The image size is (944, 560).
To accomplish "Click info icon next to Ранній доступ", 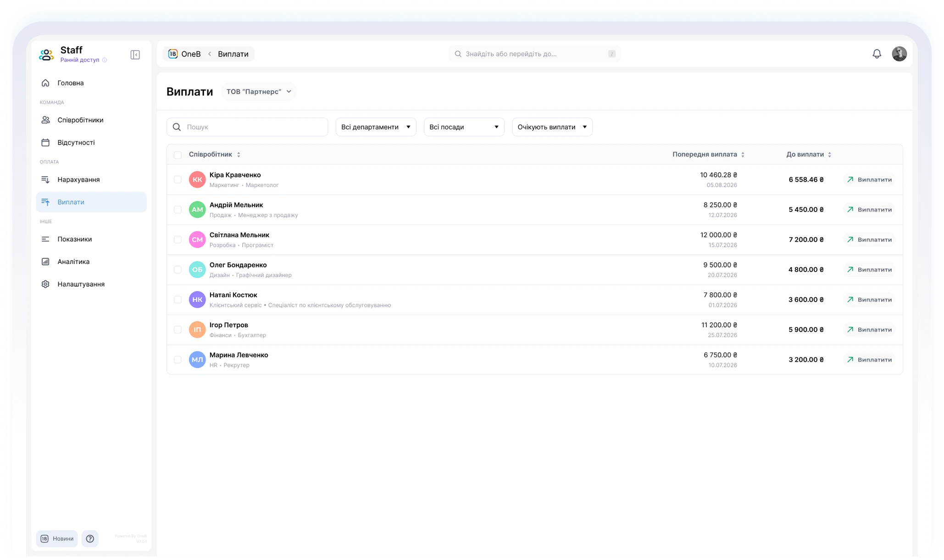I will coord(105,60).
